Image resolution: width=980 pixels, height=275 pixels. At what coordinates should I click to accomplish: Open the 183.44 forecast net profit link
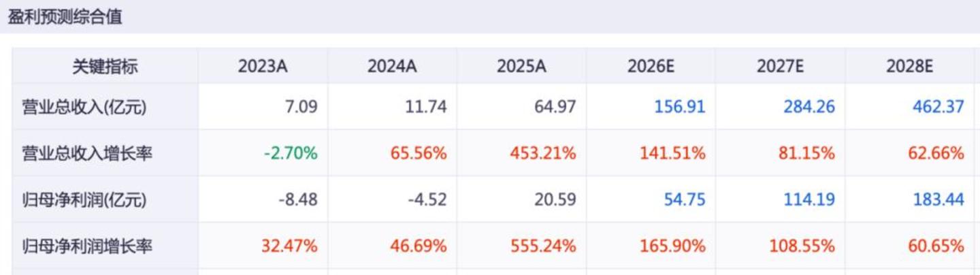click(938, 200)
